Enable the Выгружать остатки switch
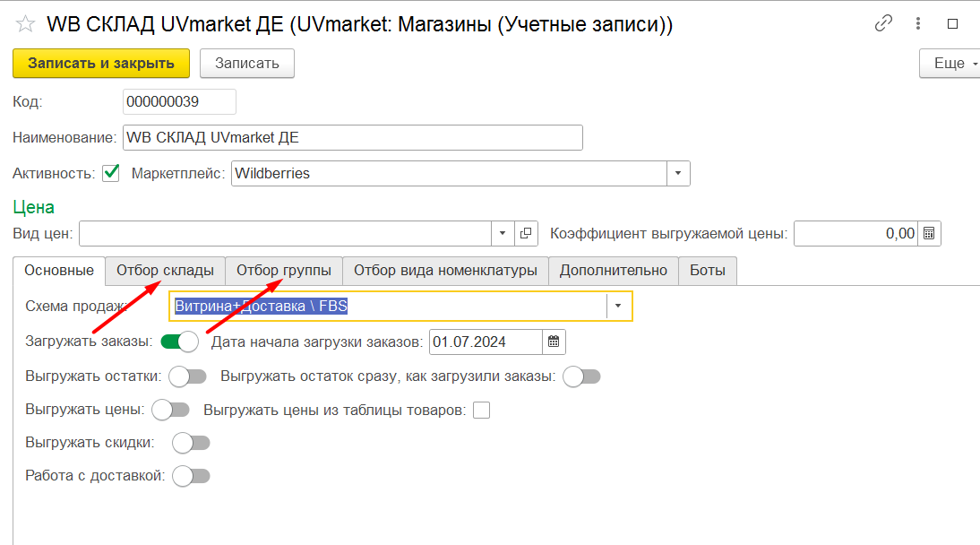This screenshot has width=980, height=545. (x=187, y=376)
